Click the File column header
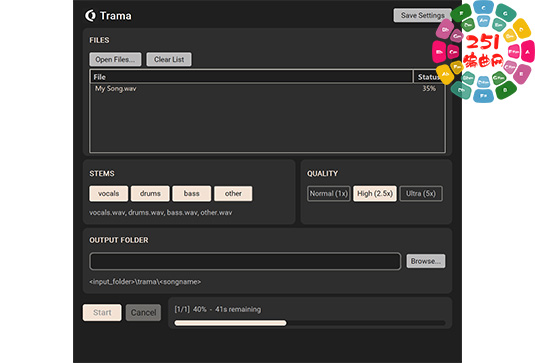Image resolution: width=535 pixels, height=363 pixels. [251, 77]
